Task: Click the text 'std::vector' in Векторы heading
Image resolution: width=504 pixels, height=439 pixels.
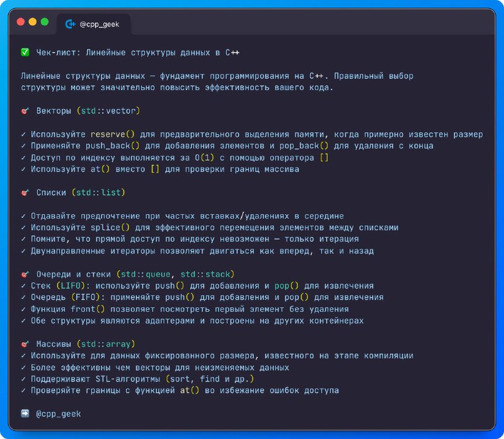Action: tap(108, 111)
